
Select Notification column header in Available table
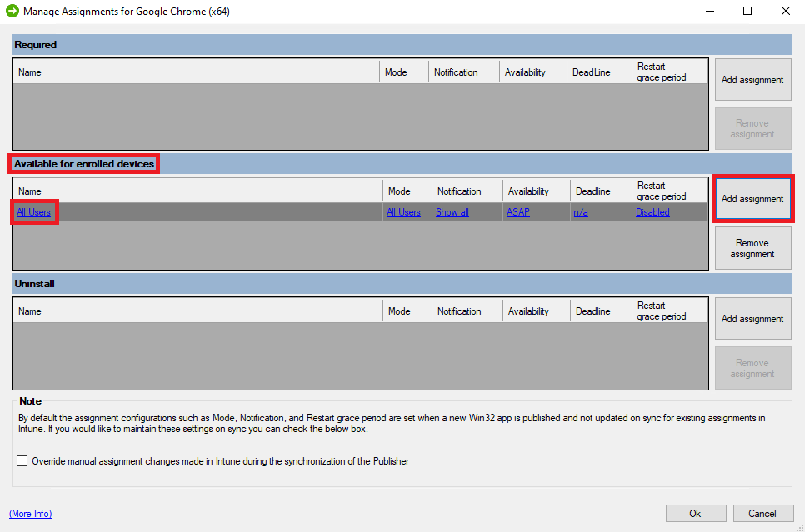click(467, 191)
